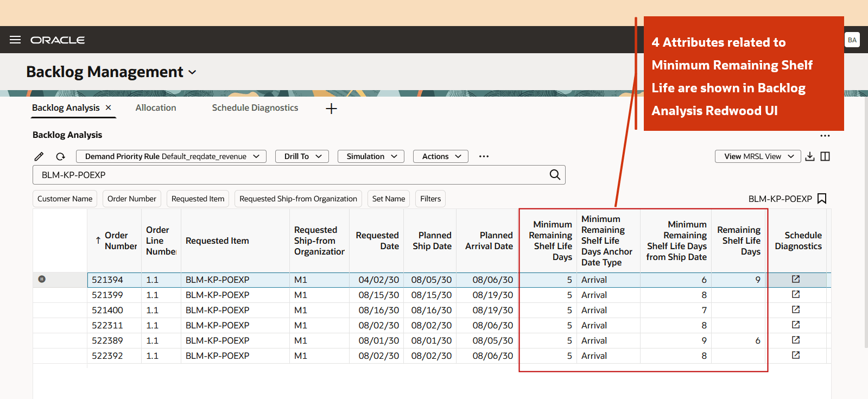Image resolution: width=868 pixels, height=399 pixels.
Task: Run search with magnifier icon
Action: pyautogui.click(x=555, y=175)
